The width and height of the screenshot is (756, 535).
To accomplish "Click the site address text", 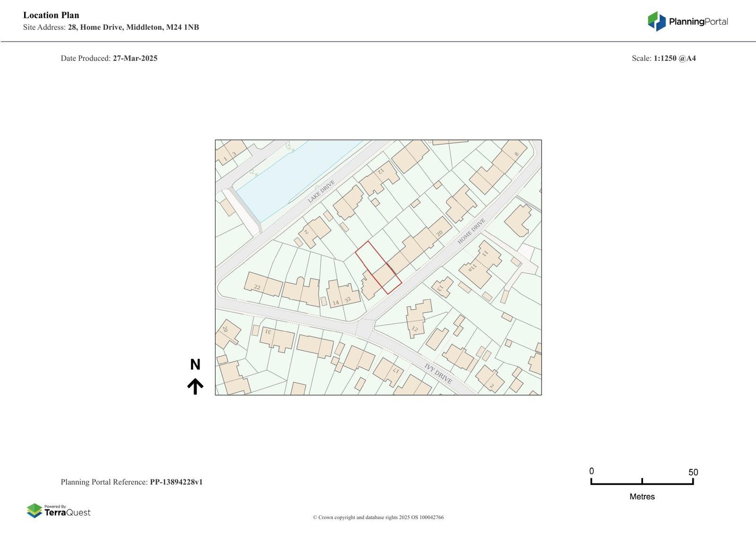I will pyautogui.click(x=111, y=27).
